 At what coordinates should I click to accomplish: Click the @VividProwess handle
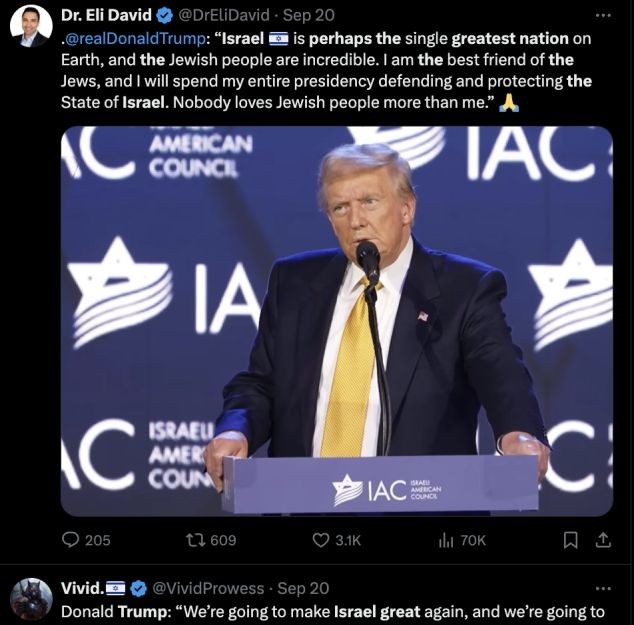pyautogui.click(x=208, y=588)
